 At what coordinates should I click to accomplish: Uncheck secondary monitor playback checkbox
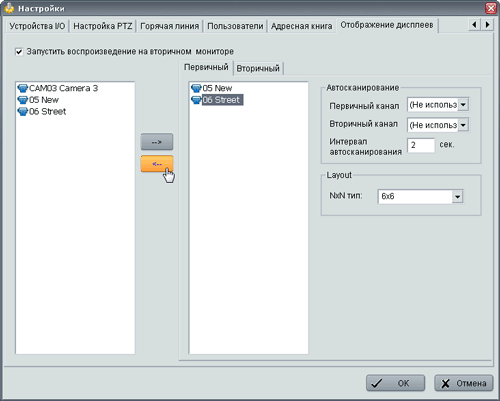(x=19, y=52)
